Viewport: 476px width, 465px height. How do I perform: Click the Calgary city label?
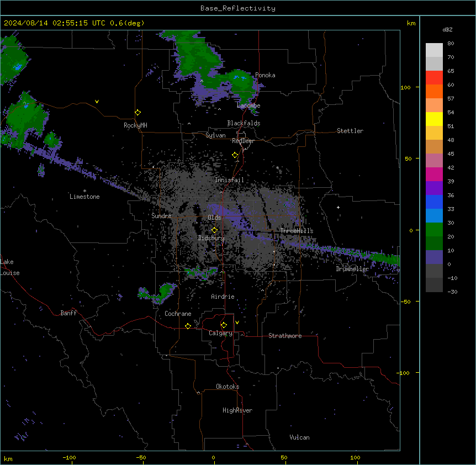click(220, 333)
